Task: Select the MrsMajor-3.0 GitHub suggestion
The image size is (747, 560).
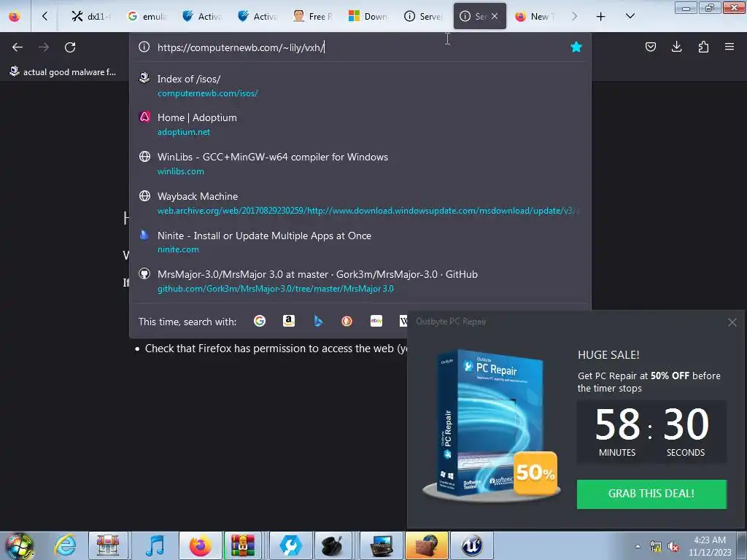Action: pyautogui.click(x=360, y=281)
